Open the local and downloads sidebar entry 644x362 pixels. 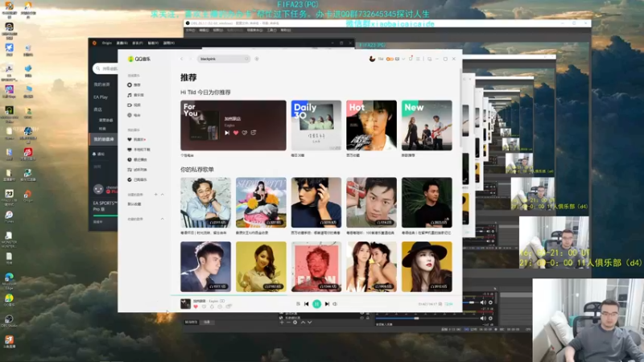138,150
